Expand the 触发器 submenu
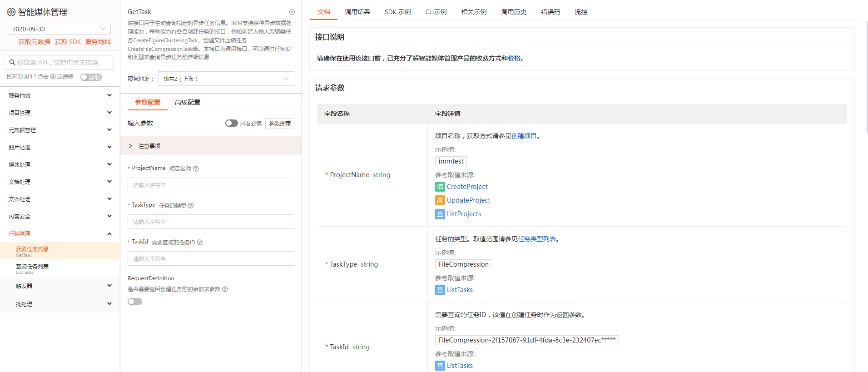Viewport: 868px width, 372px height. tap(60, 286)
